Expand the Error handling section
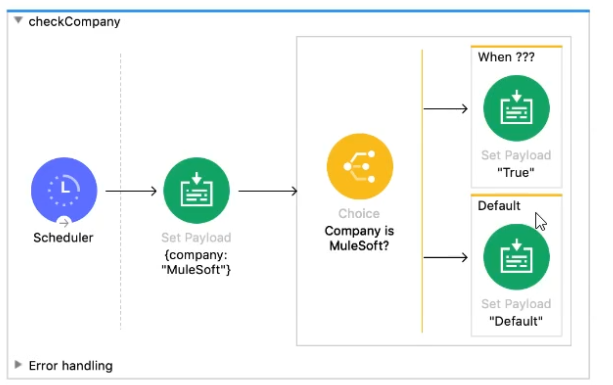The width and height of the screenshot is (613, 385). click(x=18, y=365)
